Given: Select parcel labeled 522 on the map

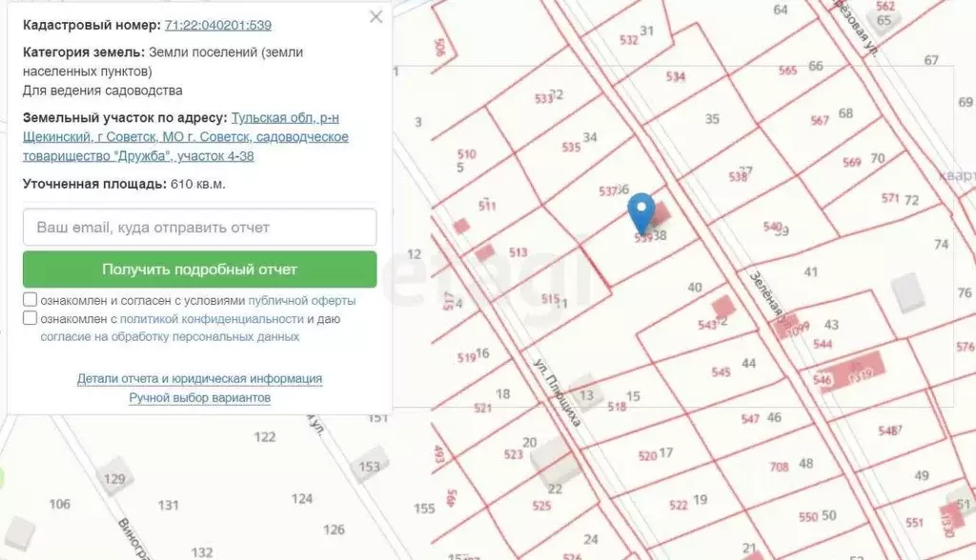Looking at the screenshot, I should tap(679, 505).
